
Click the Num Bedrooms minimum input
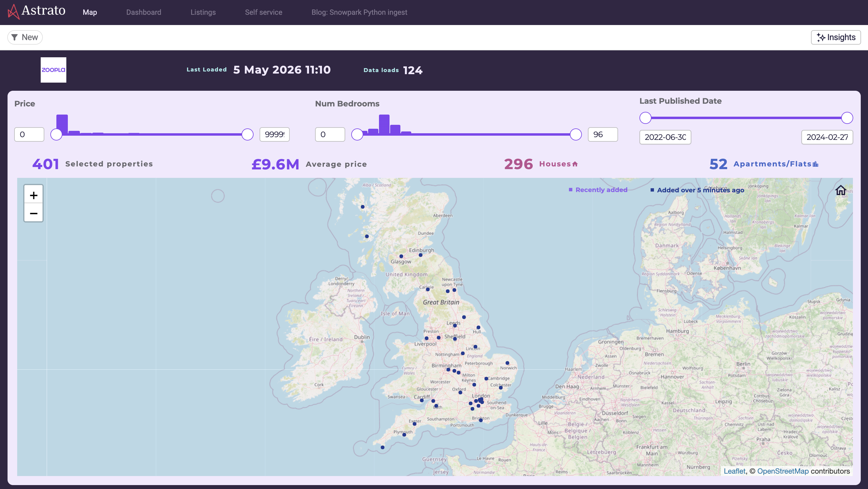(330, 134)
